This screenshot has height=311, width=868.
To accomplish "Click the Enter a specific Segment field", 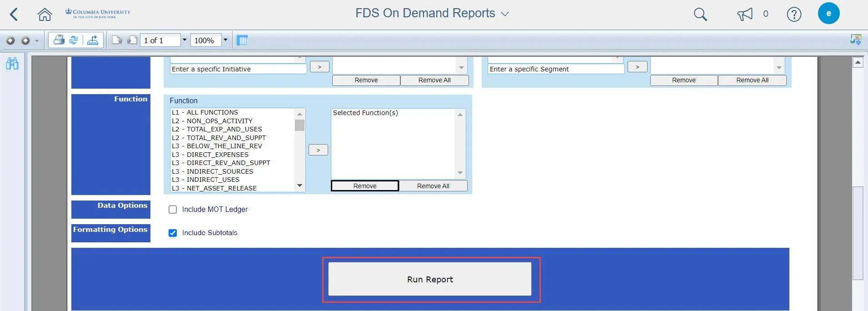I will pyautogui.click(x=556, y=69).
